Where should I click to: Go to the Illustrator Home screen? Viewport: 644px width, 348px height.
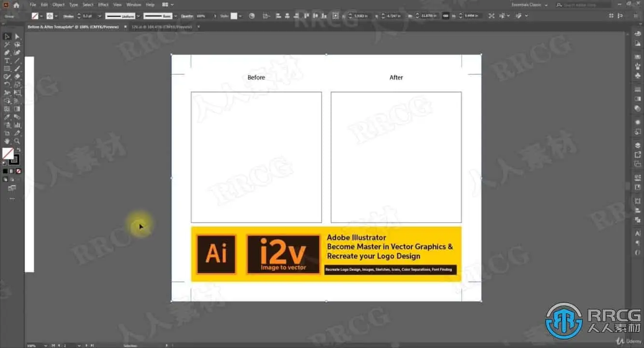pyautogui.click(x=16, y=5)
